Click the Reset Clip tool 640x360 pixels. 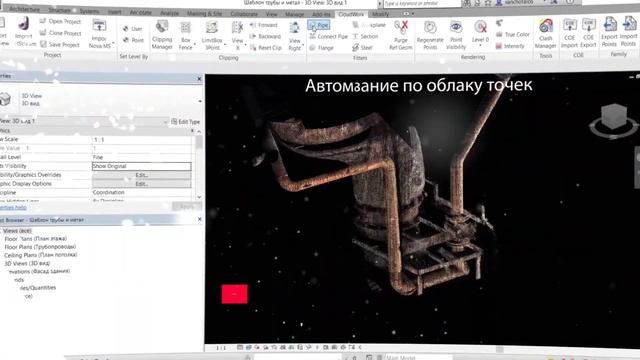(x=266, y=48)
